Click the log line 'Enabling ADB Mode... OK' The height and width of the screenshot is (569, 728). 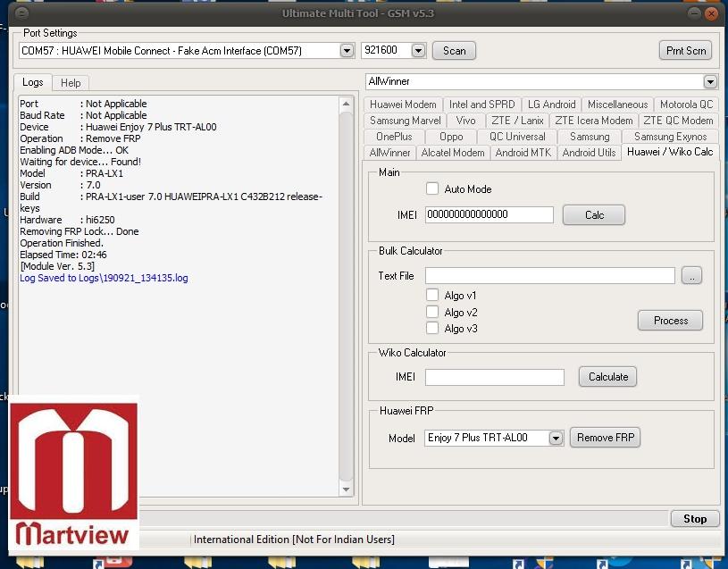click(x=74, y=150)
